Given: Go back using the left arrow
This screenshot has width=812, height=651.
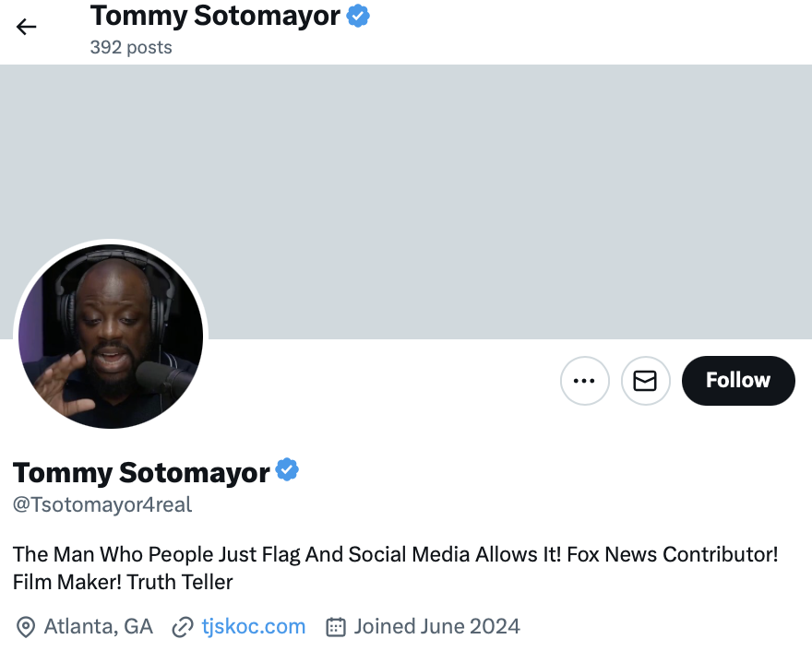Looking at the screenshot, I should (x=26, y=27).
